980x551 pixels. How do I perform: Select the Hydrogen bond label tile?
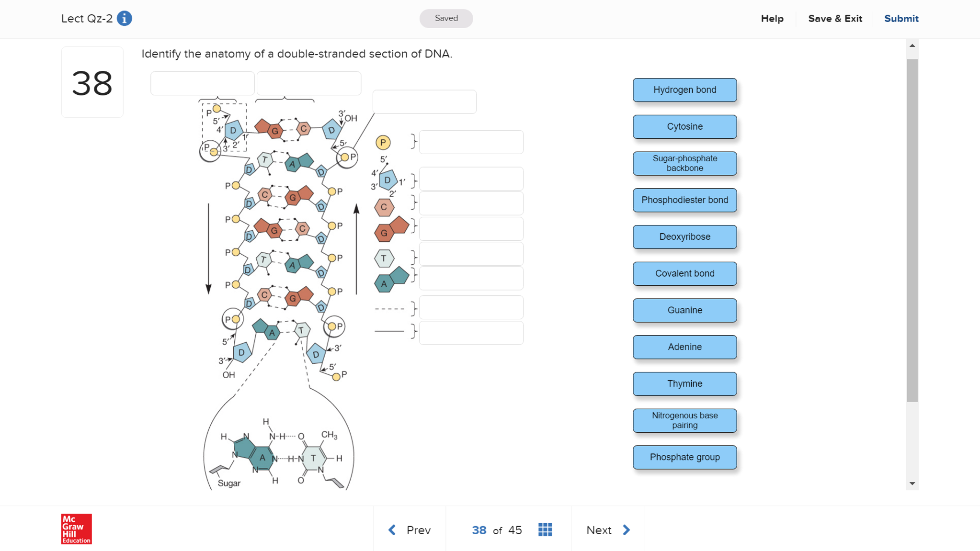pyautogui.click(x=684, y=90)
